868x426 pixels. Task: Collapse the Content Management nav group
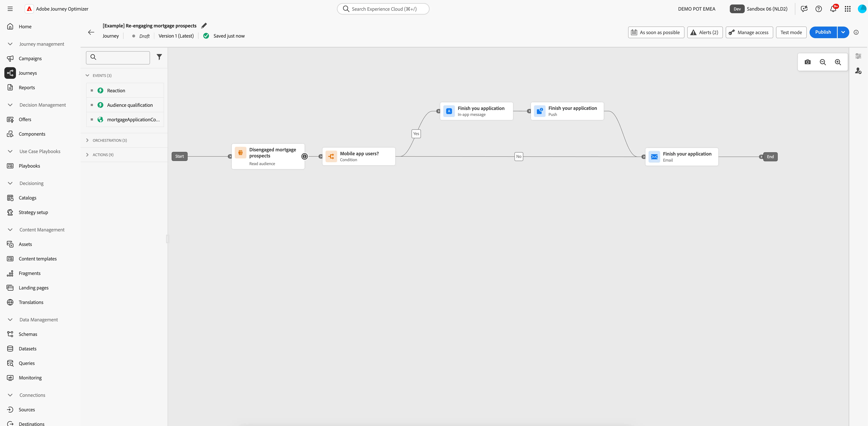10,230
